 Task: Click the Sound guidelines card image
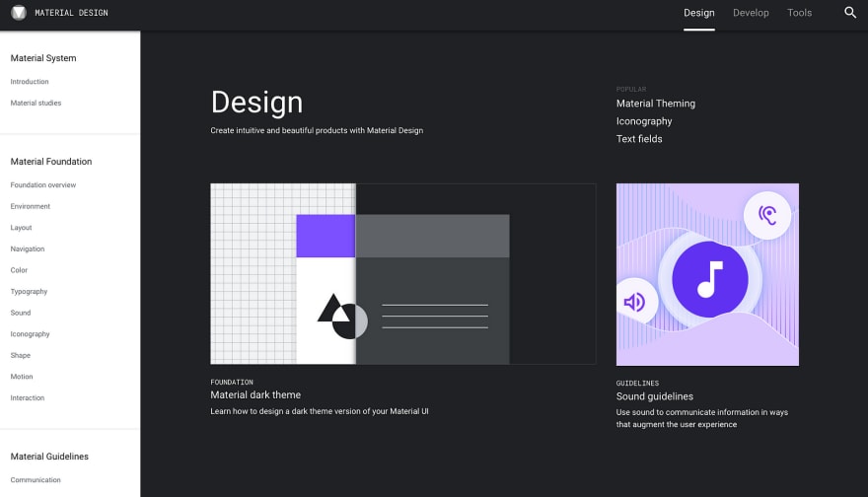pyautogui.click(x=707, y=274)
